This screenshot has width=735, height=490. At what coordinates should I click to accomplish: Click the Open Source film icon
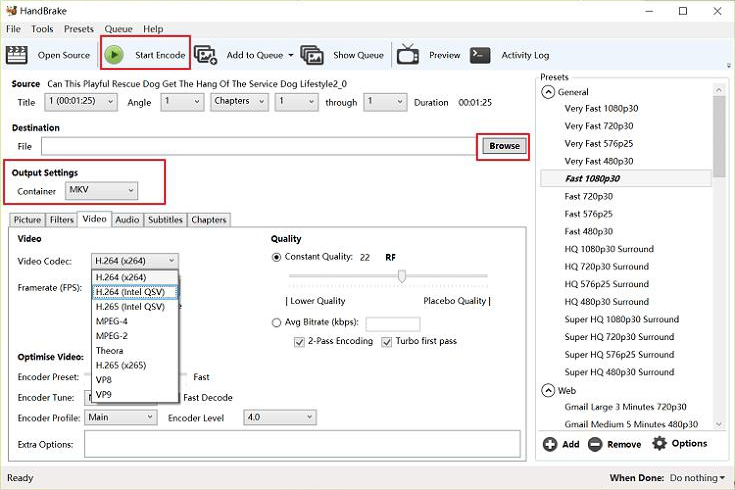click(x=18, y=55)
